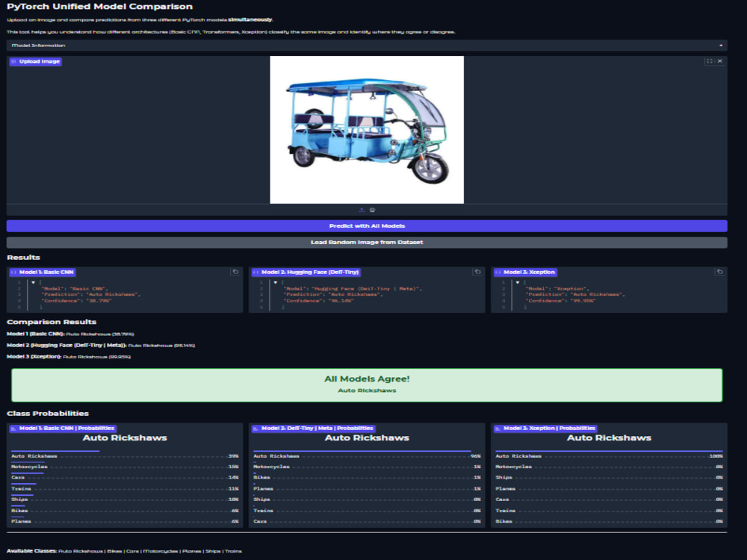Image resolution: width=747 pixels, height=560 pixels.
Task: Copy the Model 2 DeiT-Tiny JSON output
Action: 477,272
